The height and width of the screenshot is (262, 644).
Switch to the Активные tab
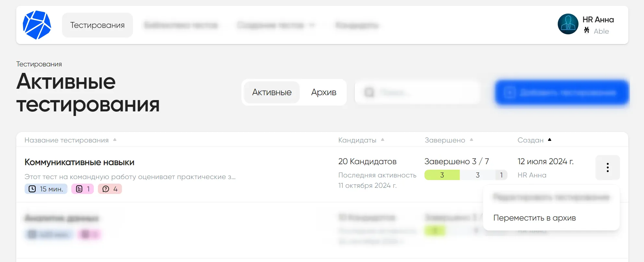coord(272,92)
